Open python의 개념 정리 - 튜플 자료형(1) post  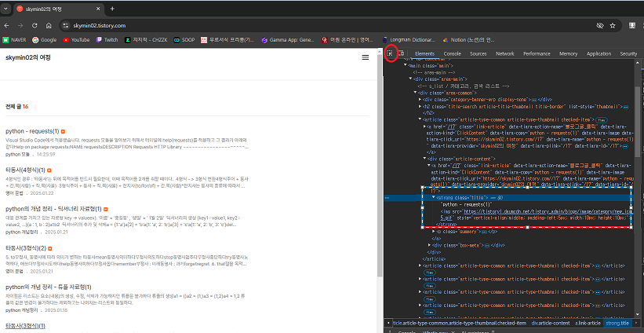pos(48,287)
